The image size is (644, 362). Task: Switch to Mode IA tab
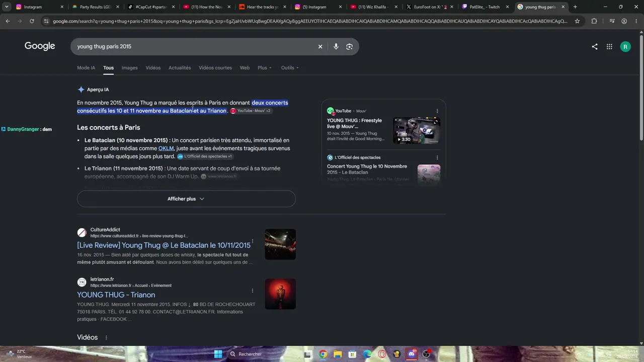[x=86, y=68]
